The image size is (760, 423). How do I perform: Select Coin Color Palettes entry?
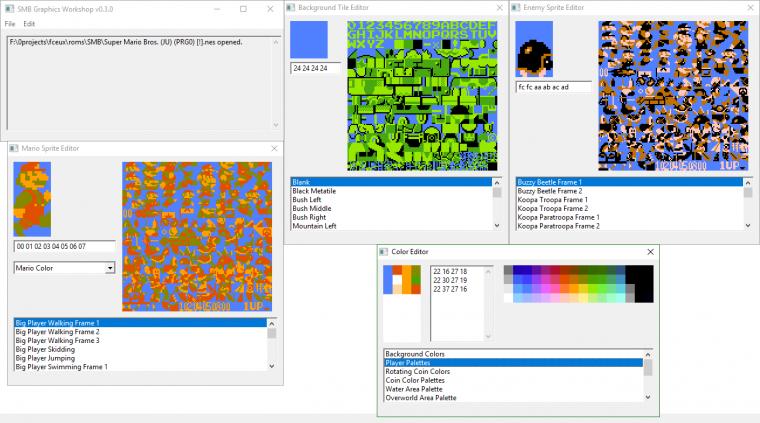coord(513,380)
